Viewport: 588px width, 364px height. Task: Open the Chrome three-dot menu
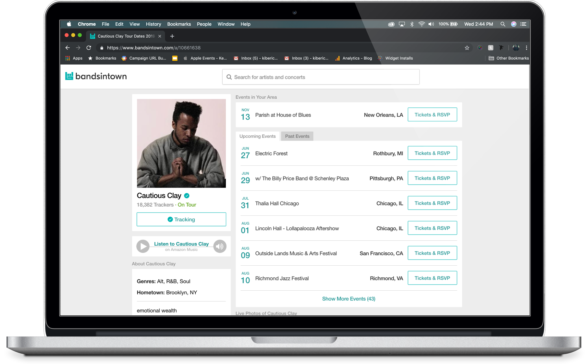point(526,48)
